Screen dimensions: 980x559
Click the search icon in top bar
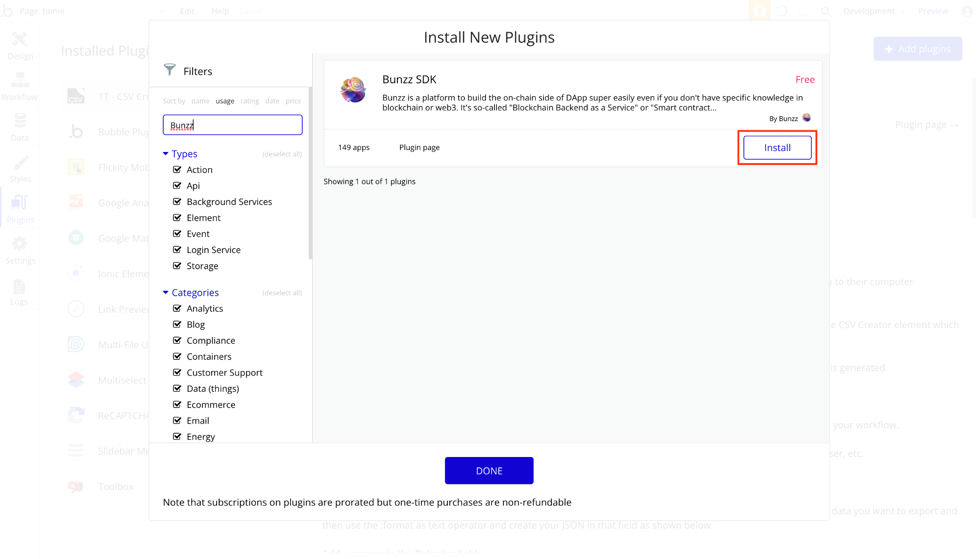point(826,11)
